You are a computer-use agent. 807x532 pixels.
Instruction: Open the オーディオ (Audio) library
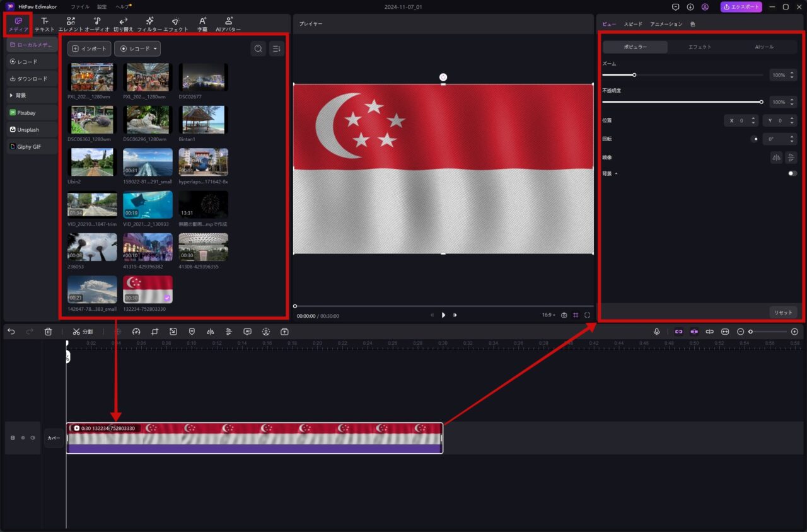point(97,25)
